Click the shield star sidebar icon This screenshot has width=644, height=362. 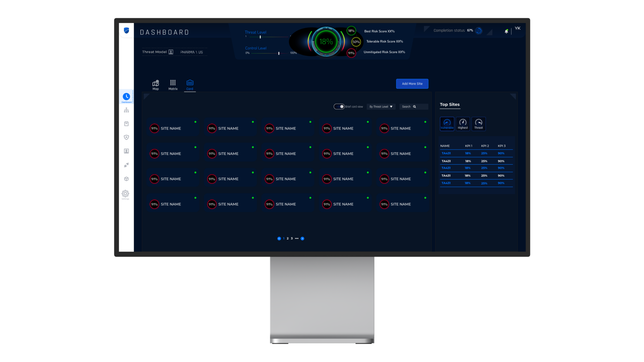coord(126,137)
